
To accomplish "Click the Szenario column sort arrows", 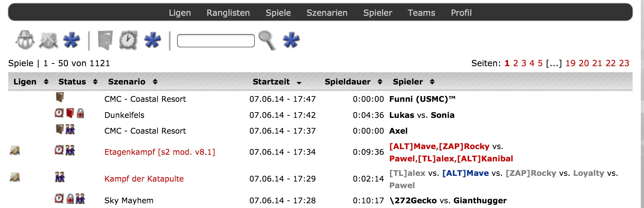I will coord(155,82).
